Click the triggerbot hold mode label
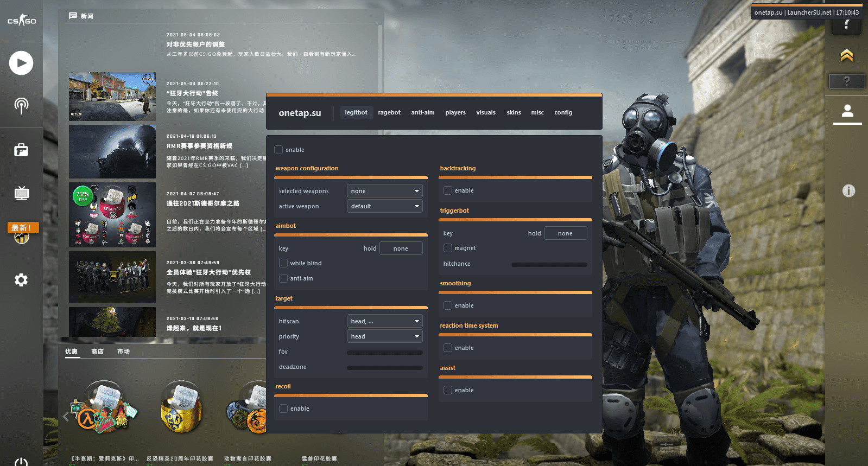868x466 pixels. (x=534, y=233)
